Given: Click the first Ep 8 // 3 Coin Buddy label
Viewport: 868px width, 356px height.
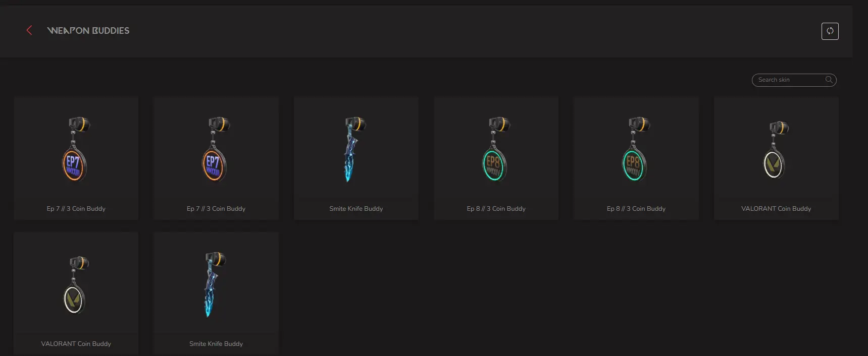Looking at the screenshot, I should (x=496, y=209).
